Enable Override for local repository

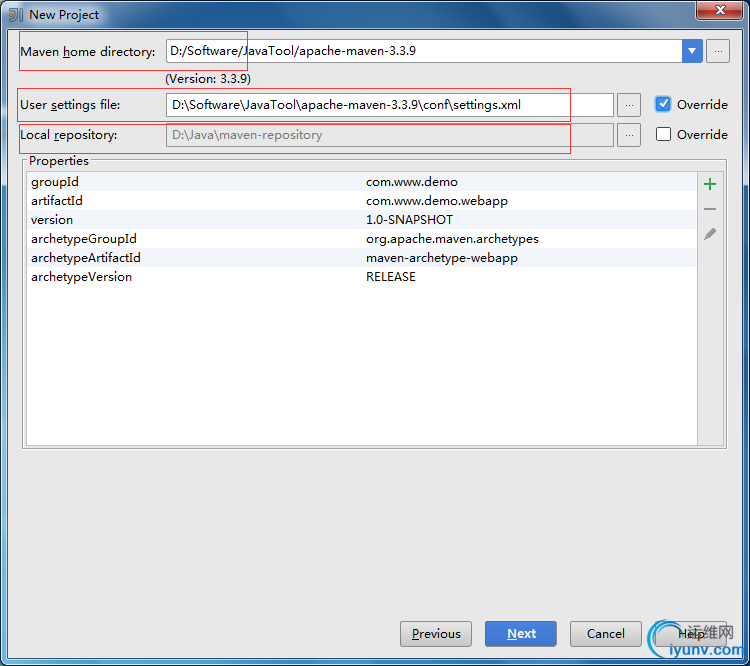pos(663,134)
